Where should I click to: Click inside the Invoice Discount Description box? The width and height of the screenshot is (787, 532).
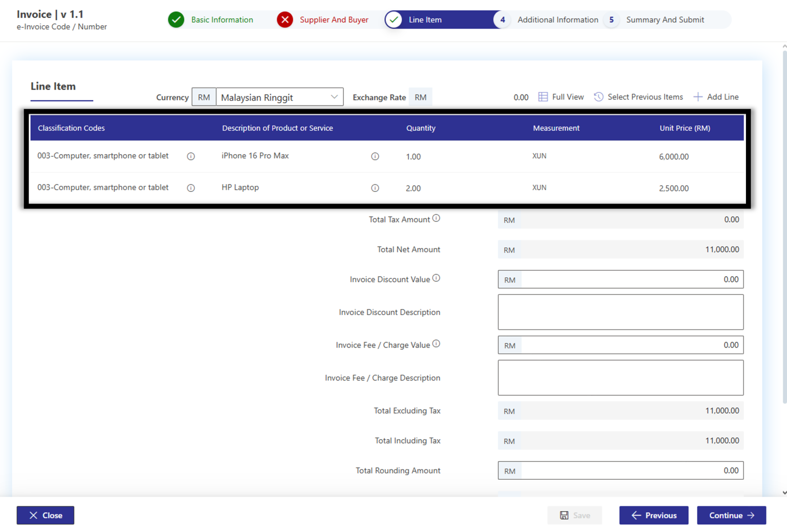[620, 312]
